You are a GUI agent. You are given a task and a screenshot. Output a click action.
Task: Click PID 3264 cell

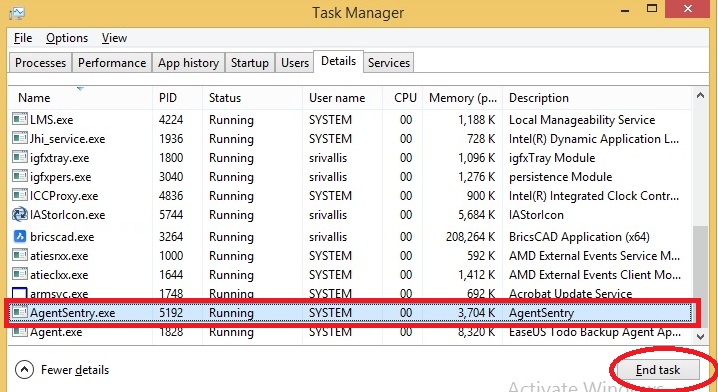click(171, 237)
